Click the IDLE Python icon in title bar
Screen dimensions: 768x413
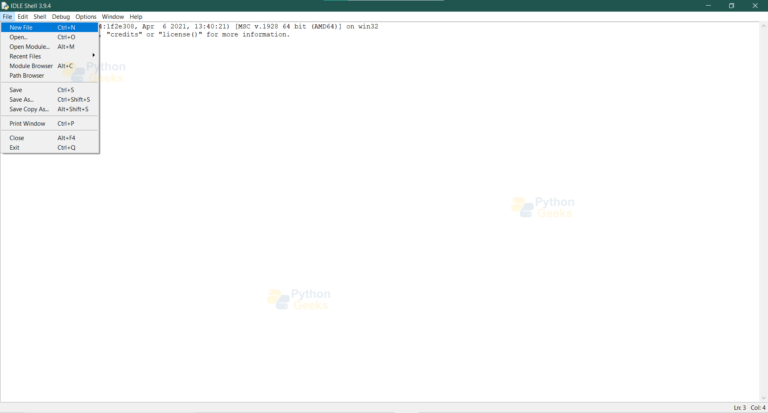[x=5, y=5]
